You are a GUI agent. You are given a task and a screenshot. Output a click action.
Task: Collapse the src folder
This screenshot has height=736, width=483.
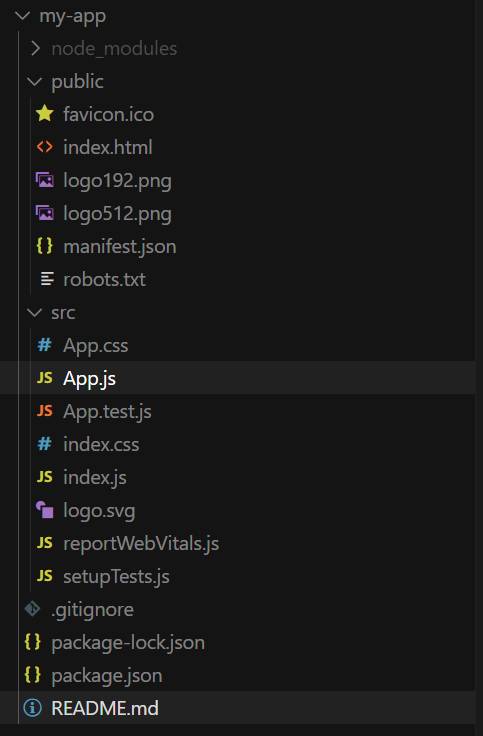pos(35,312)
